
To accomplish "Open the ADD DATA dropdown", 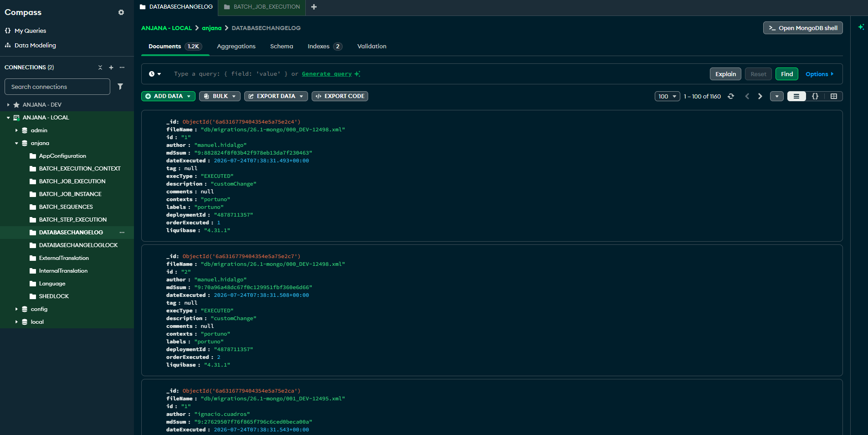I will click(168, 96).
